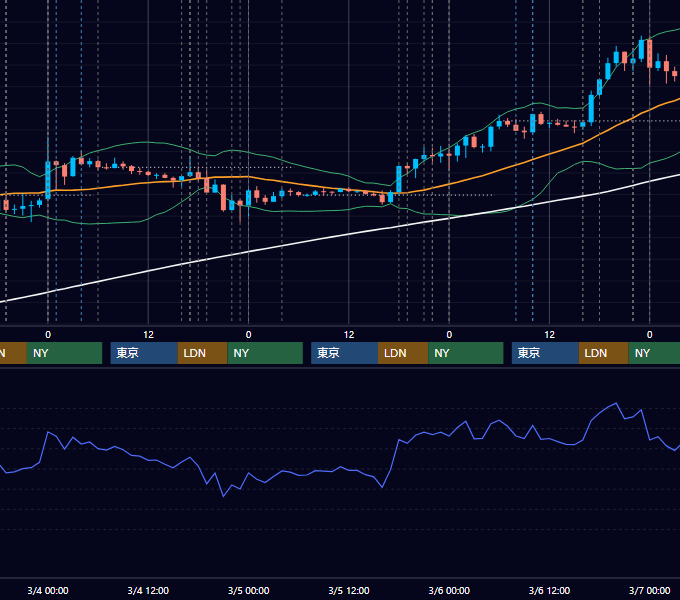Select the NY session block starting 3/6 00:00

click(x=466, y=353)
